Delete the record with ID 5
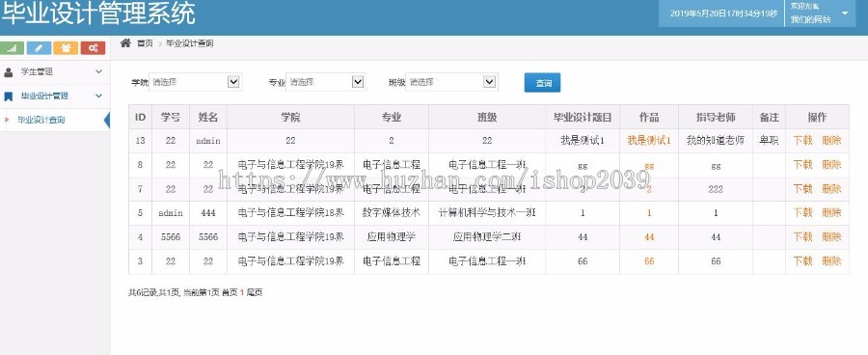The image size is (868, 355). [831, 212]
